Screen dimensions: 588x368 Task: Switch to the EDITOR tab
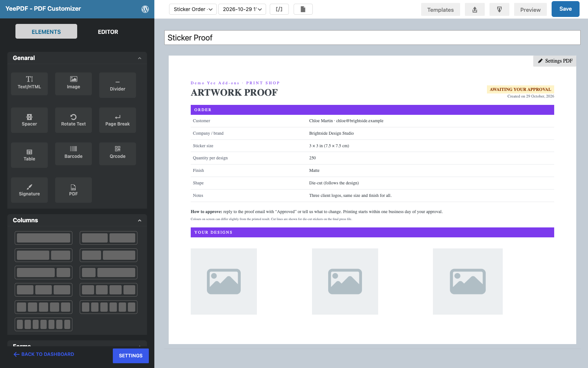point(108,32)
